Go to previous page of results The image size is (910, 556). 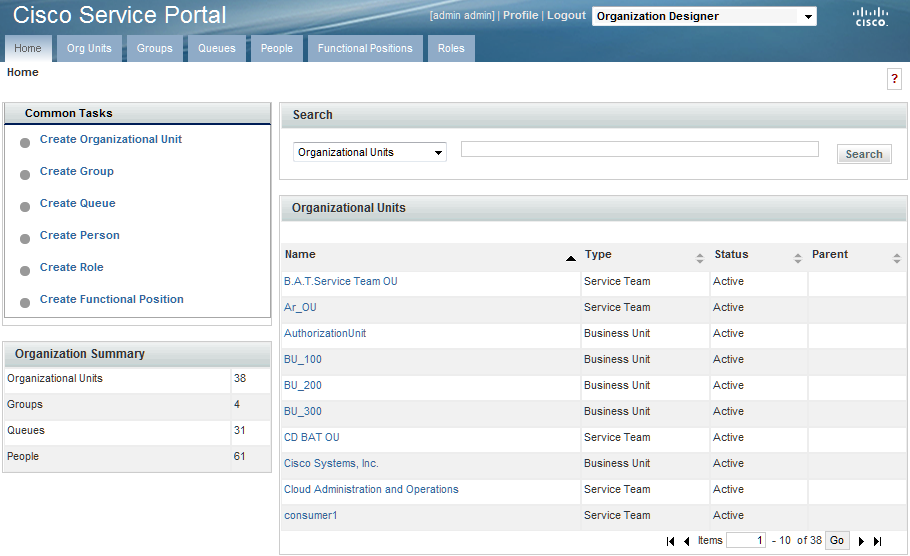[x=687, y=541]
